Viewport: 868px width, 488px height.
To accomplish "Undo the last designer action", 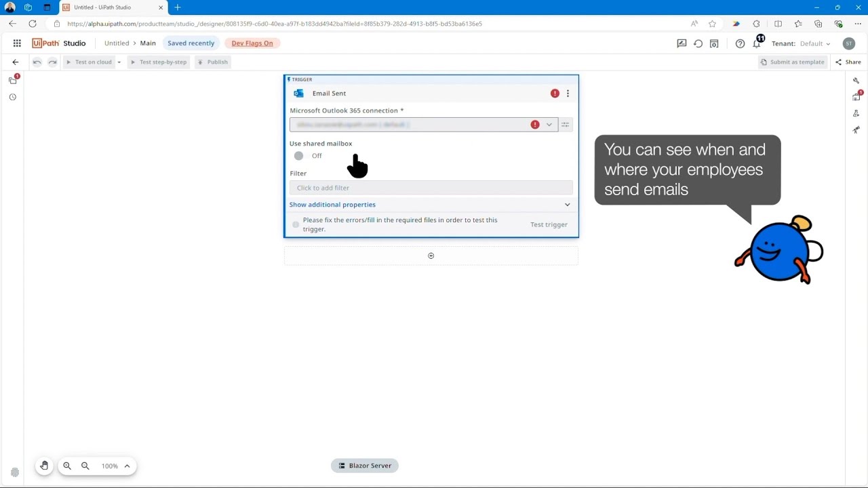I will pyautogui.click(x=37, y=62).
